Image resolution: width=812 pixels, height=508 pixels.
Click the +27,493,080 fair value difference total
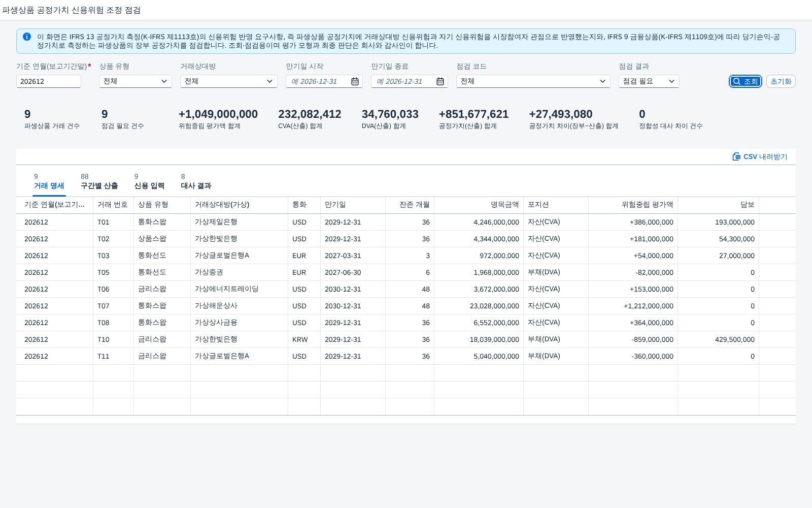[560, 114]
